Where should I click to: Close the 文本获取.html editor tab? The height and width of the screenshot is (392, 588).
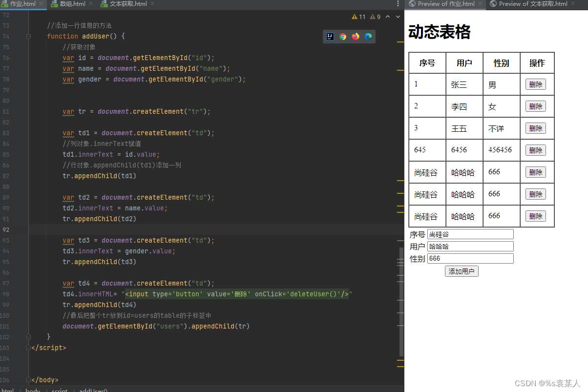pos(152,4)
